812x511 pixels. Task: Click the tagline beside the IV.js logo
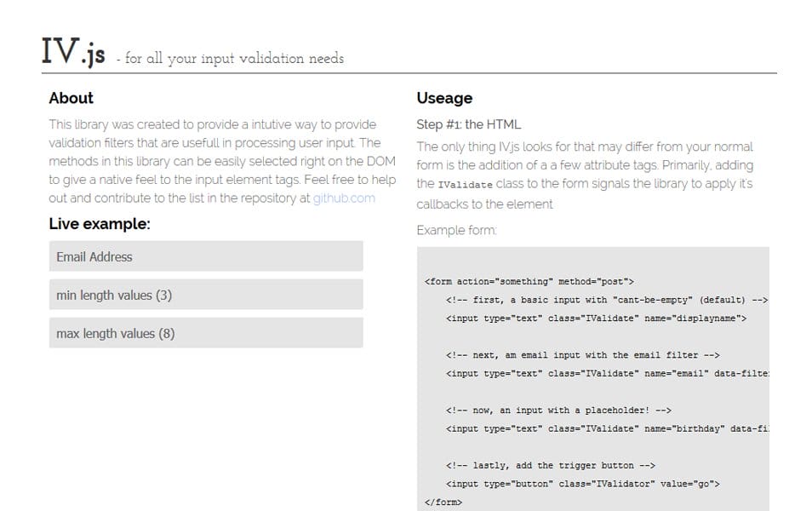(x=233, y=59)
